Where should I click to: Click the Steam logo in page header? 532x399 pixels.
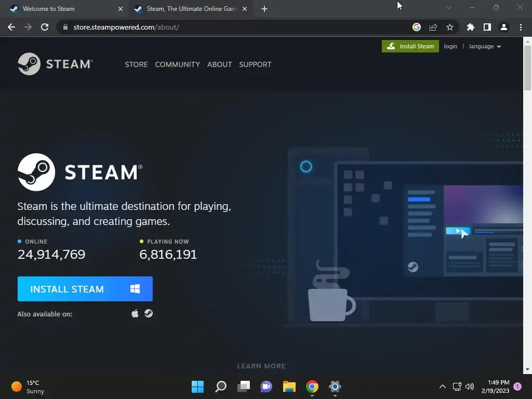pyautogui.click(x=55, y=64)
